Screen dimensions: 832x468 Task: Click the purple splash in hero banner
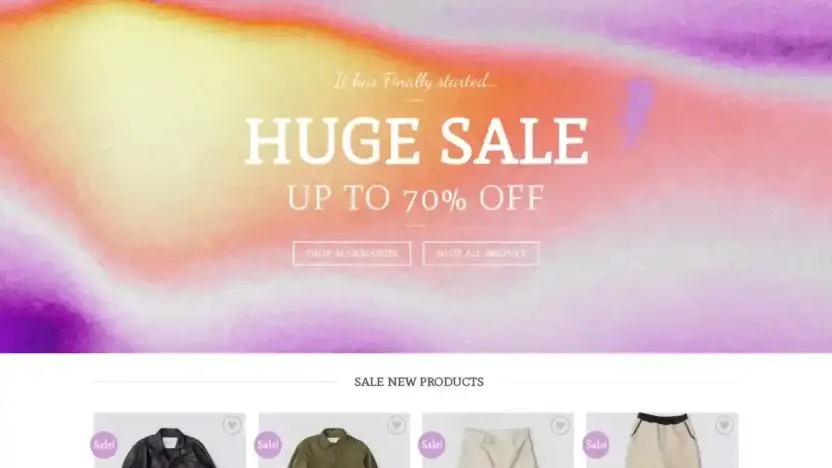coord(636,111)
